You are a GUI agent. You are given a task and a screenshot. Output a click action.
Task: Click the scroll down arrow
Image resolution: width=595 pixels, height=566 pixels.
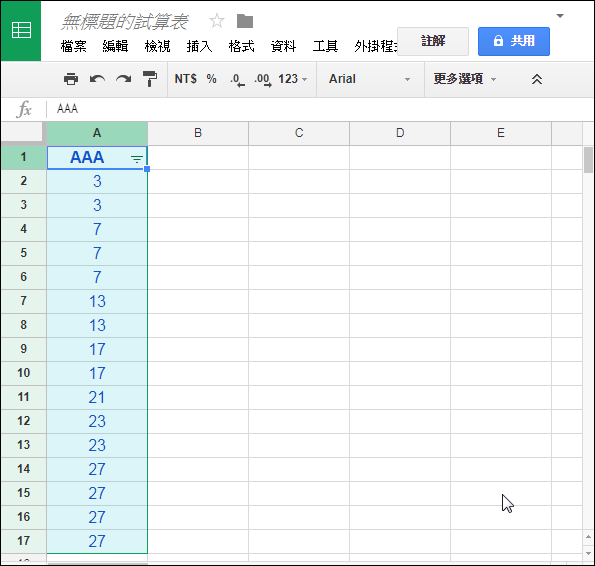[588, 553]
